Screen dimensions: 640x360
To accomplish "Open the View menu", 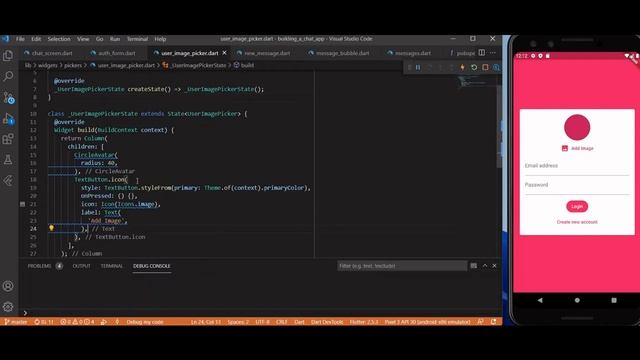I will pos(83,39).
